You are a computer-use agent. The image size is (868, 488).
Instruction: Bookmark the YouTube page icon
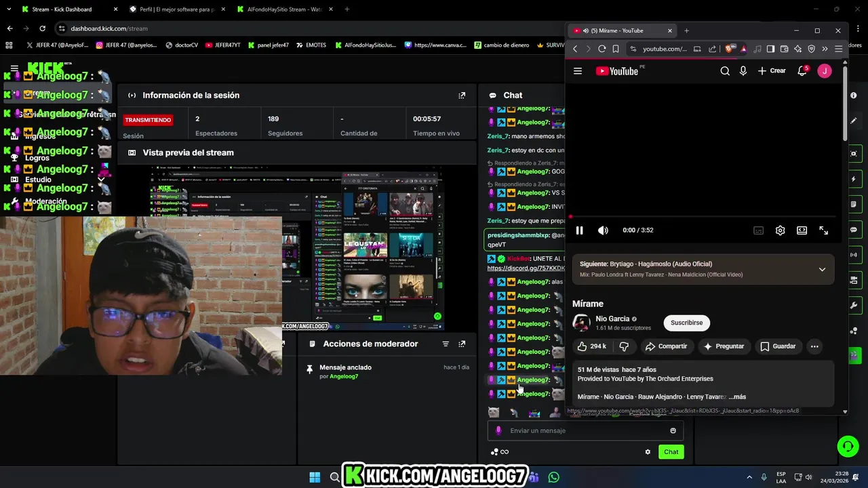click(x=616, y=49)
